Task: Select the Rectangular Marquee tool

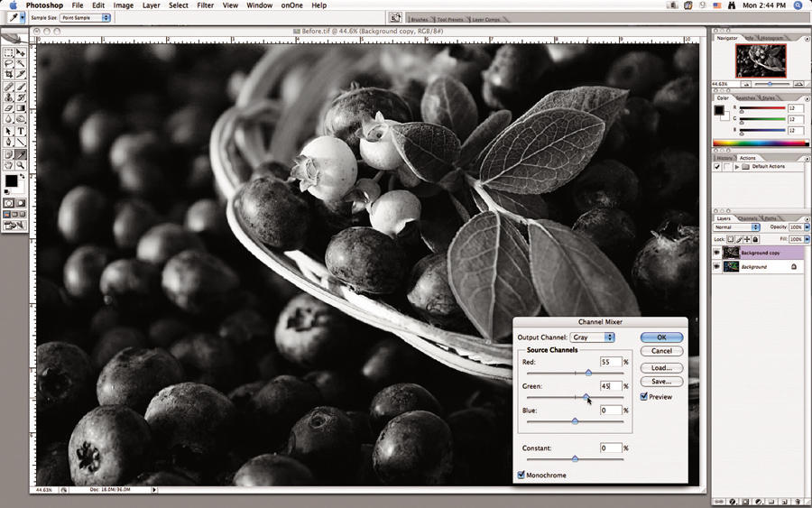Action: pyautogui.click(x=9, y=53)
